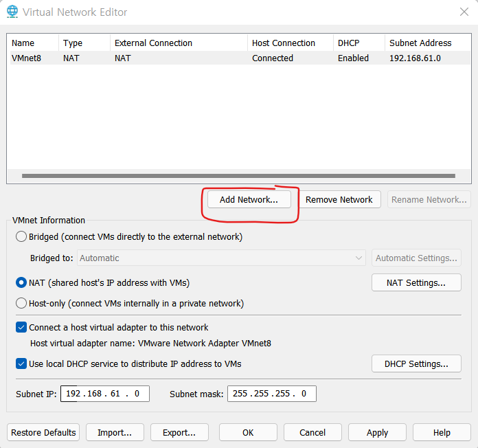Click the Host virtual adapter name text
478x448 pixels.
150,344
